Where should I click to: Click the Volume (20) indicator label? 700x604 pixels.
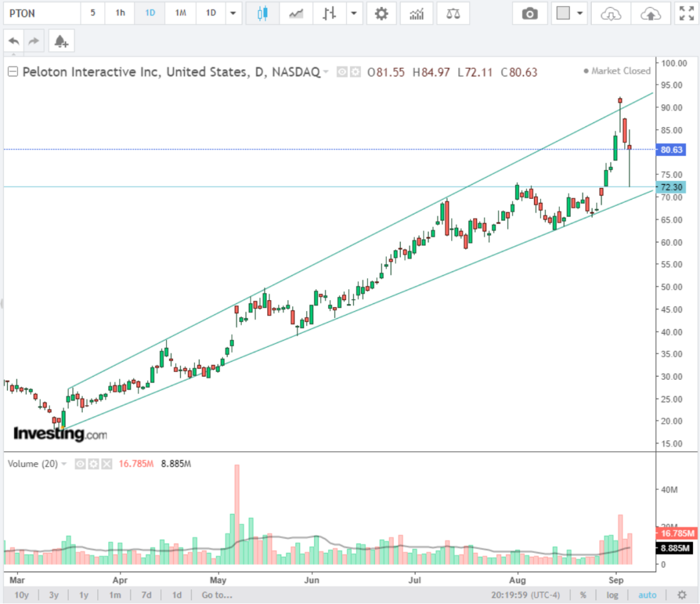[32, 464]
